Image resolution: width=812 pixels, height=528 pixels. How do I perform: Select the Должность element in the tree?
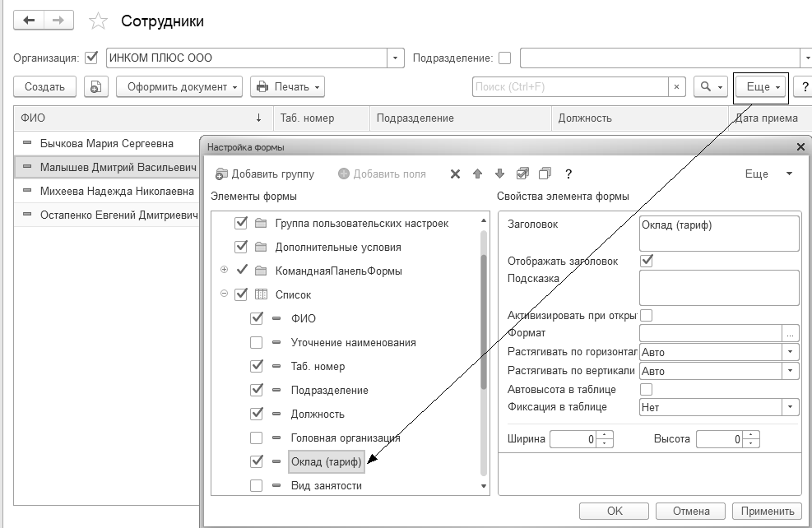pos(318,415)
